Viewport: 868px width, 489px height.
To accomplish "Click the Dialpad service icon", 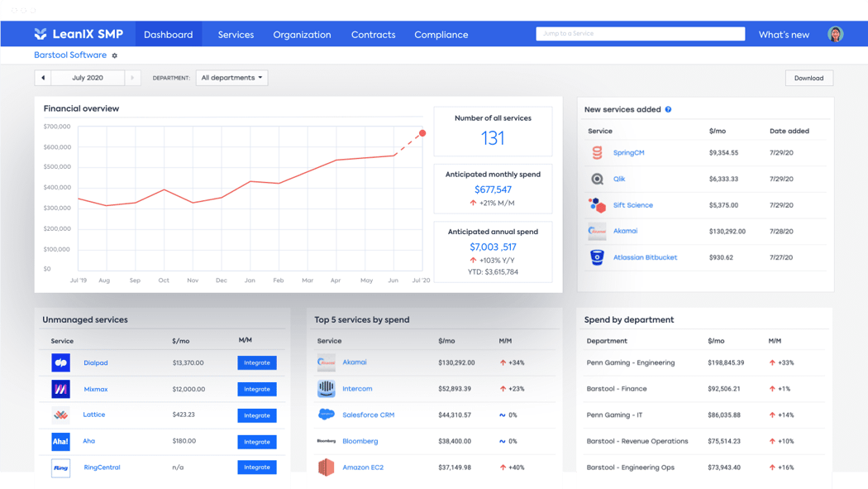I will coord(61,362).
